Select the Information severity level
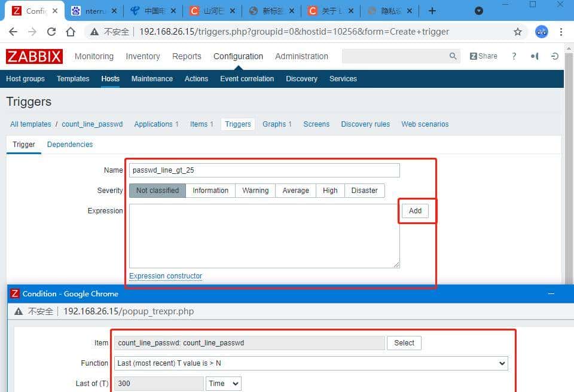Image resolution: width=574 pixels, height=392 pixels. click(x=210, y=190)
